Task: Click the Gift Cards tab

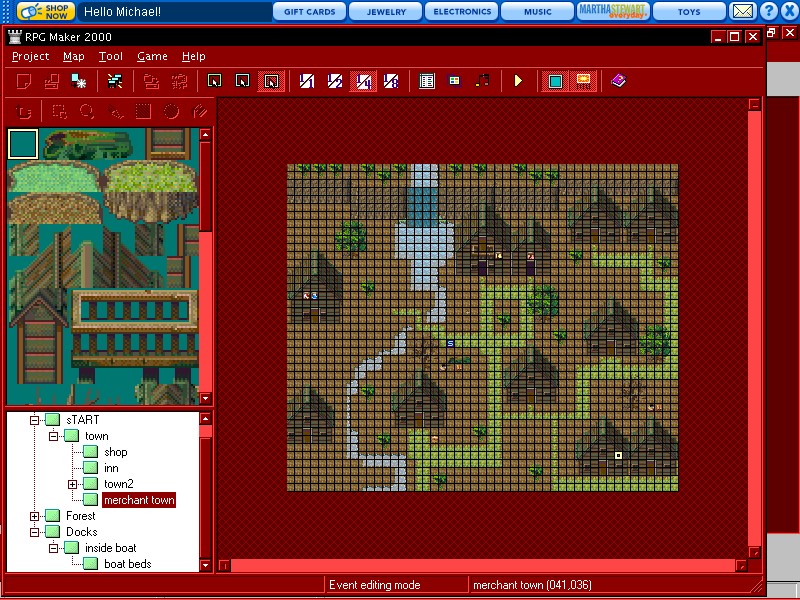Action: 309,11
